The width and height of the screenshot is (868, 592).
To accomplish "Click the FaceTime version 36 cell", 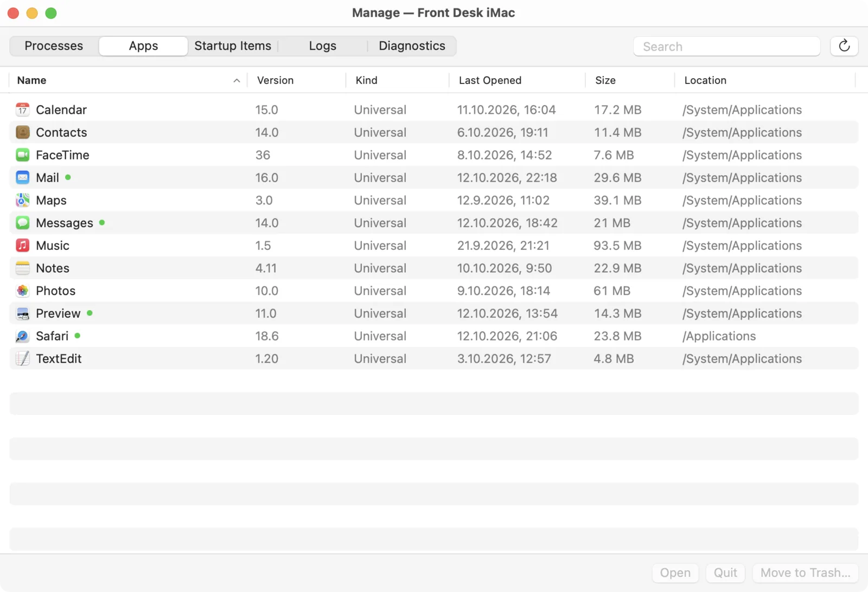I will click(263, 155).
